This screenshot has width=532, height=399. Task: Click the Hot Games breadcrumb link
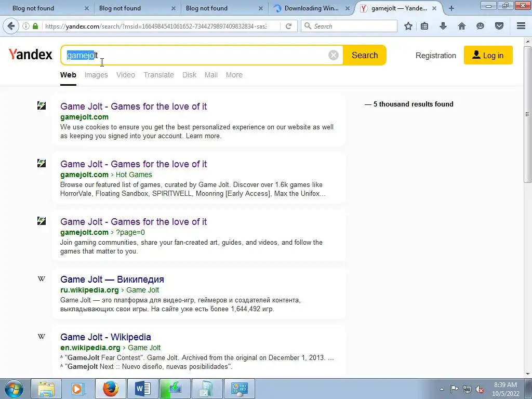tap(134, 175)
